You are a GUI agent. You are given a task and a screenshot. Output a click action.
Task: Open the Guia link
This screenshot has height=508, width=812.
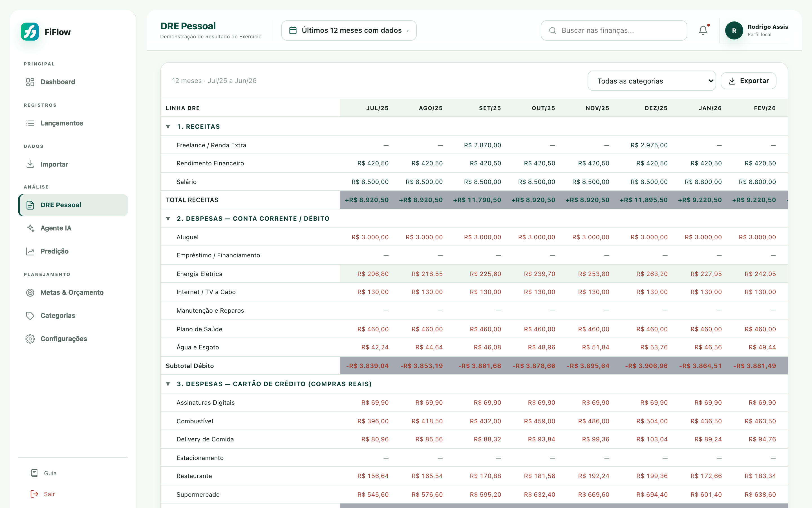[50, 473]
